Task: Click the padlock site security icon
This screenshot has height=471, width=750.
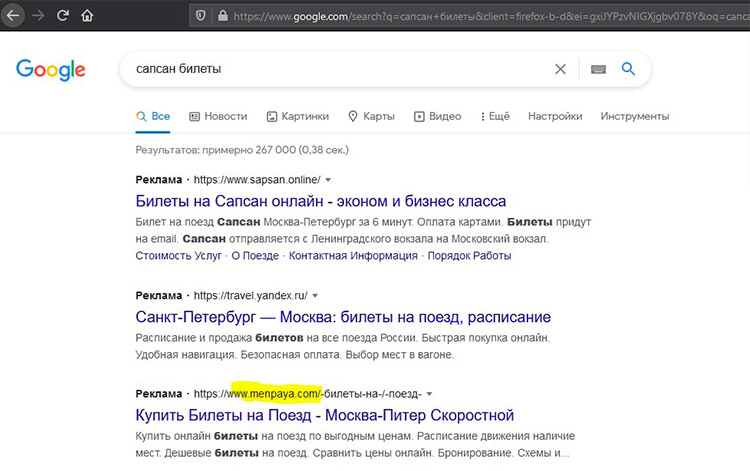Action: pos(221,15)
